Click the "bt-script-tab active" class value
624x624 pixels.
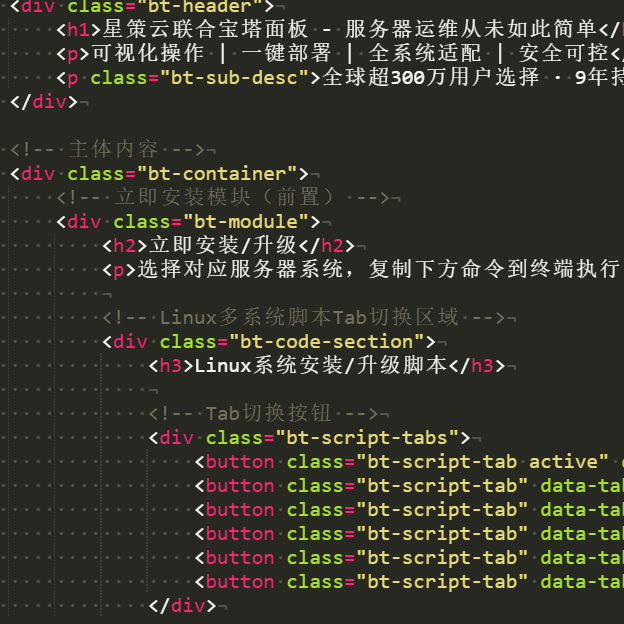click(x=482, y=462)
